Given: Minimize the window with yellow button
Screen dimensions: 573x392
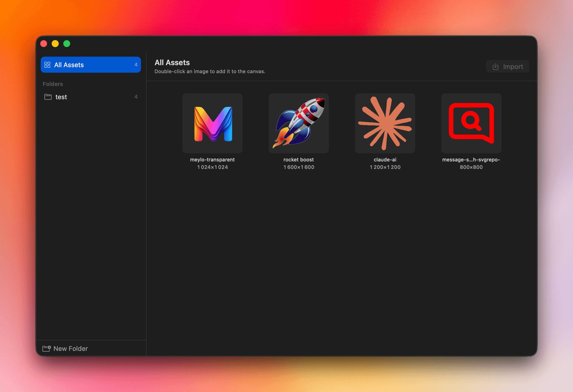Looking at the screenshot, I should (x=55, y=44).
